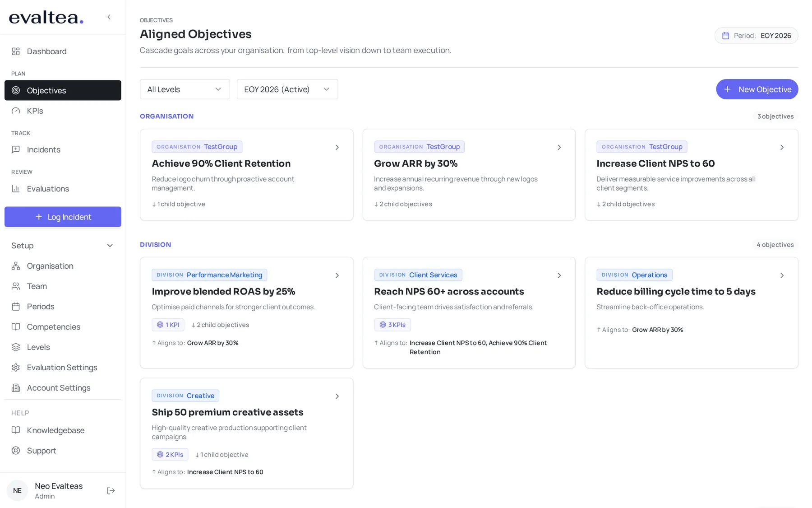Click the Operations division tag
Screen dimensions: 812x508
point(634,275)
